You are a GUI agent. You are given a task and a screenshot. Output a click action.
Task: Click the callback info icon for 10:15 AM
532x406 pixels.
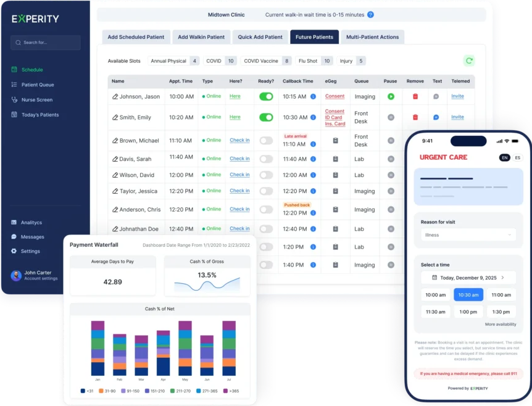coord(313,97)
